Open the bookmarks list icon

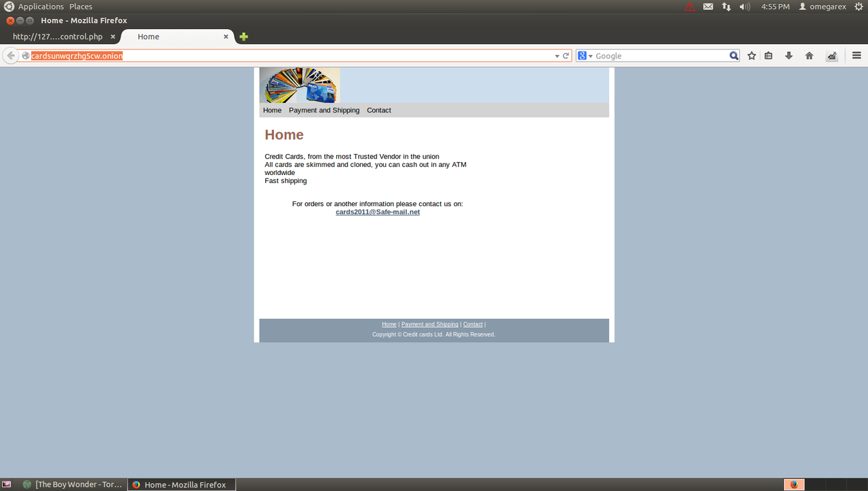point(768,56)
